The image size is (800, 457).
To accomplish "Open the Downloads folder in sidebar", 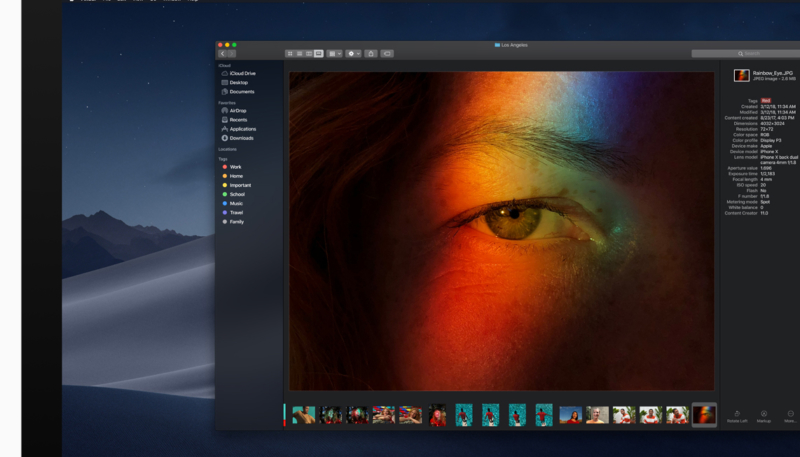I will point(240,138).
